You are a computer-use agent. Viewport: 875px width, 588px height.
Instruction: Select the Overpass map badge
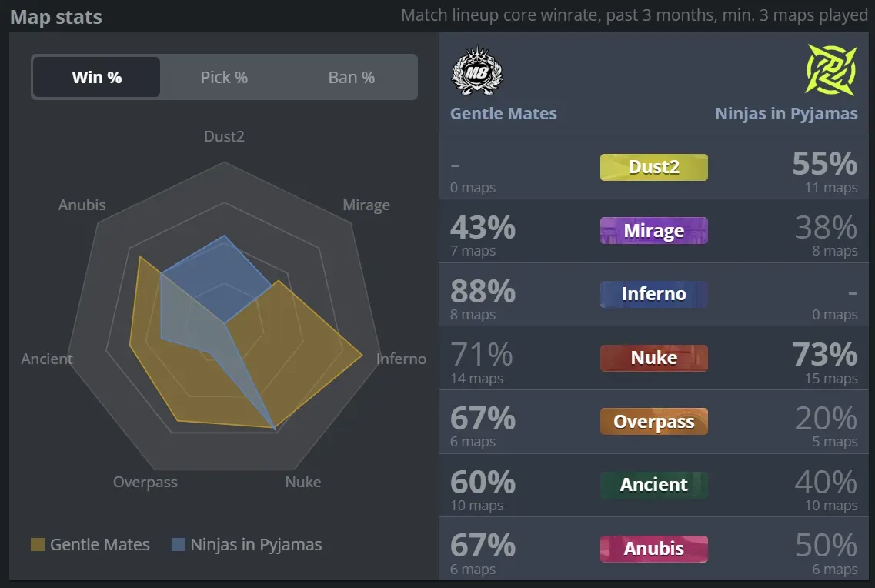[x=653, y=421]
